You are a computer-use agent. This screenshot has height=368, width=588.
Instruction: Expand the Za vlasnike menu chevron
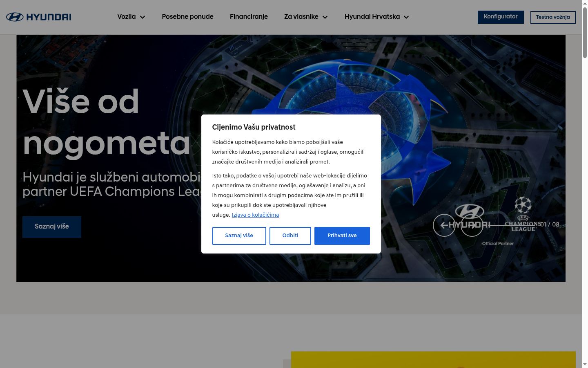(325, 17)
